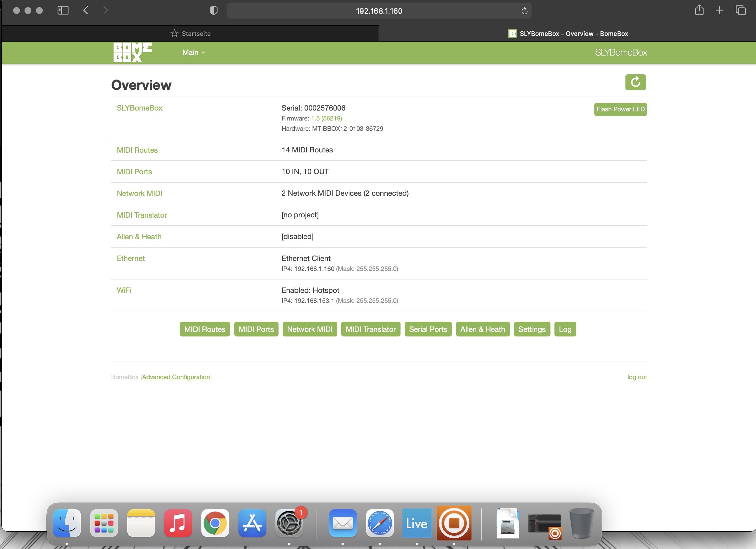
Task: Open disk image file in dock
Action: [507, 523]
